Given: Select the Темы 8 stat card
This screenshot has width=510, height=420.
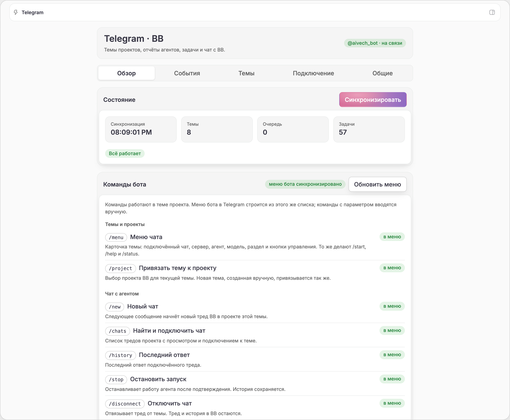Looking at the screenshot, I should 217,129.
